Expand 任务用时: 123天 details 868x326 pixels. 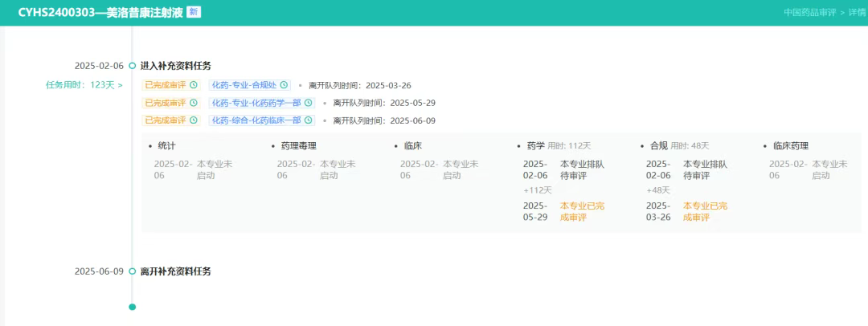point(84,85)
